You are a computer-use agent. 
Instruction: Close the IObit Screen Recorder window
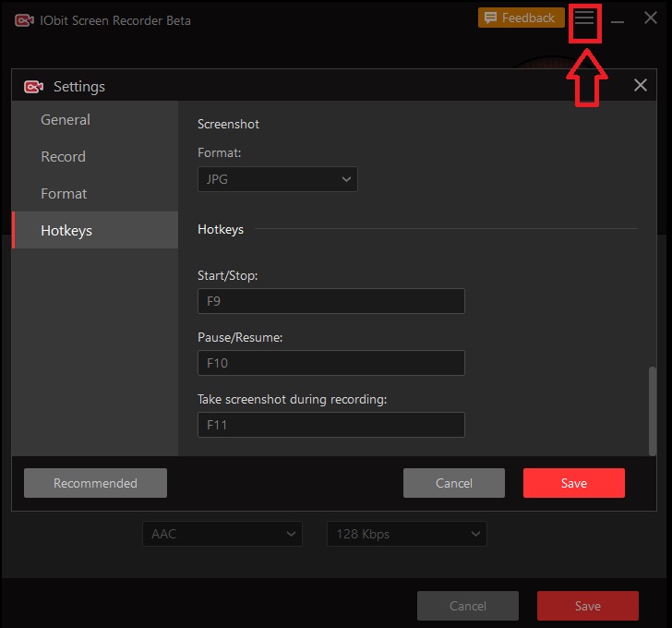coord(651,18)
